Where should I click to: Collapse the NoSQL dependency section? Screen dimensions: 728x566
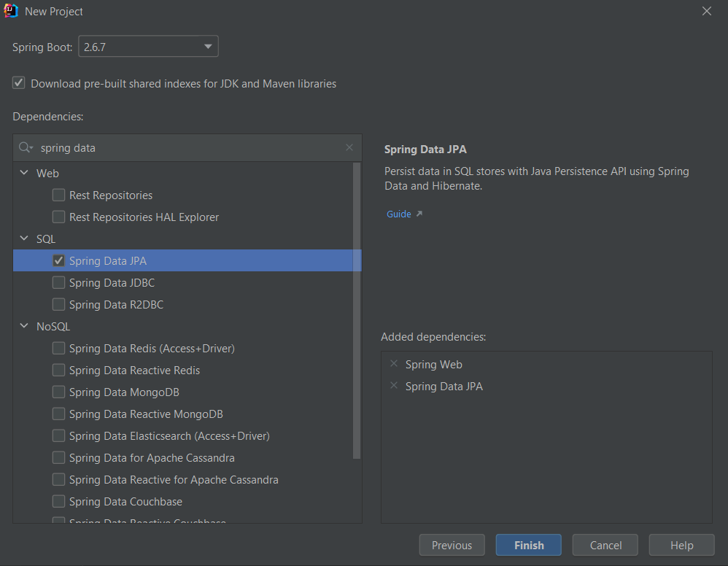tap(24, 326)
